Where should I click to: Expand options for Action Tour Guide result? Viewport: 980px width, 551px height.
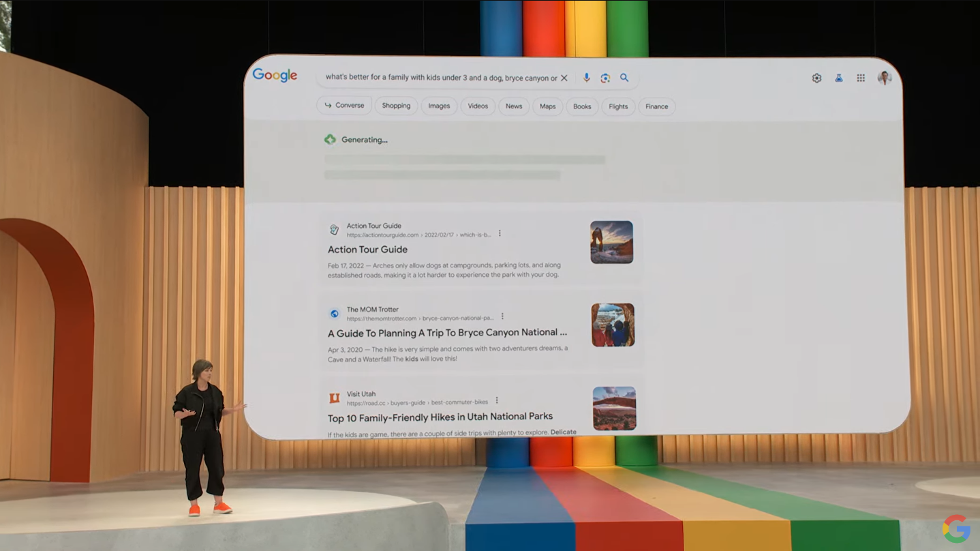500,233
